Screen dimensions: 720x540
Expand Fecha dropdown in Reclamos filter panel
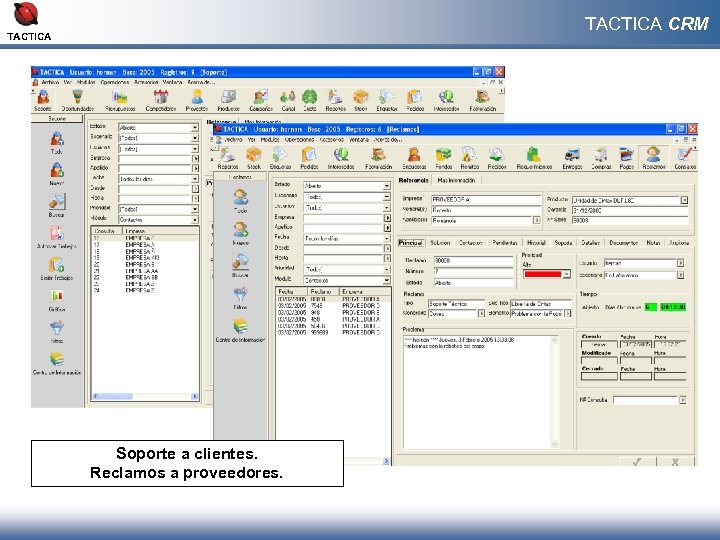(x=387, y=238)
